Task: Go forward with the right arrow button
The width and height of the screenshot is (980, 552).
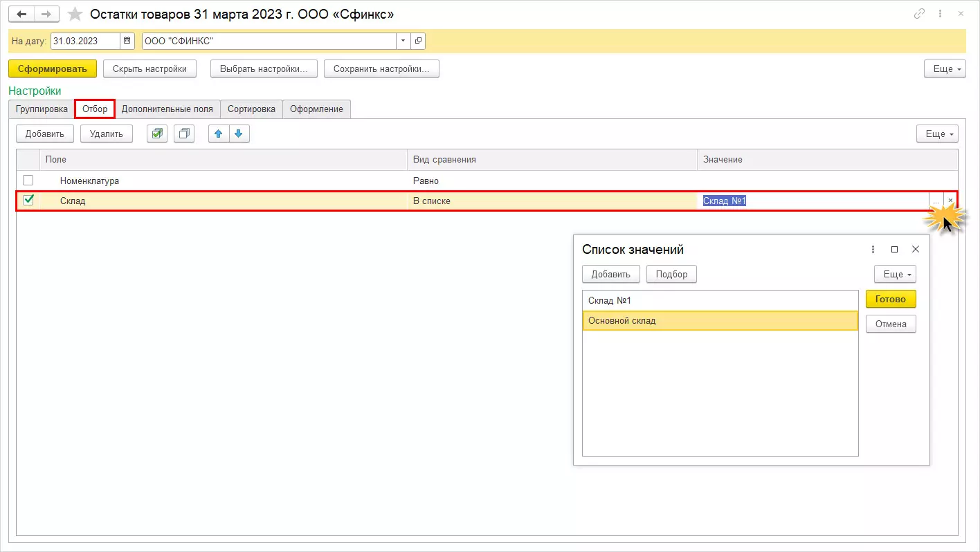Action: coord(46,14)
